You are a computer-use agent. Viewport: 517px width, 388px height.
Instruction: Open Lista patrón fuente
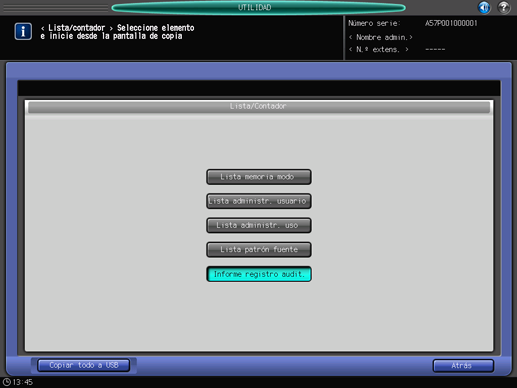coord(259,250)
